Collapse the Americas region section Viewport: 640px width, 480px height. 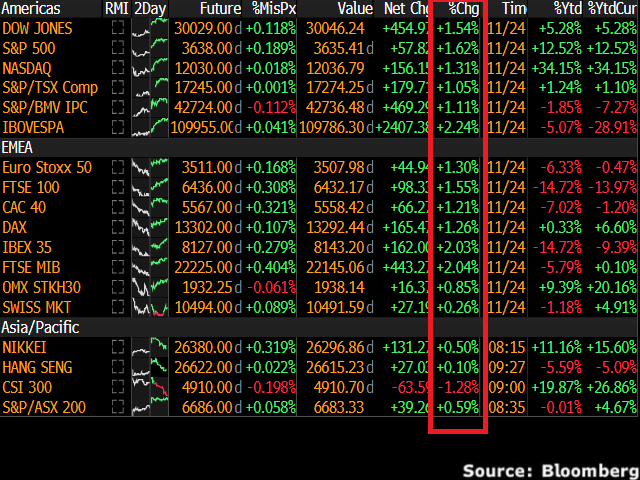pos(31,9)
